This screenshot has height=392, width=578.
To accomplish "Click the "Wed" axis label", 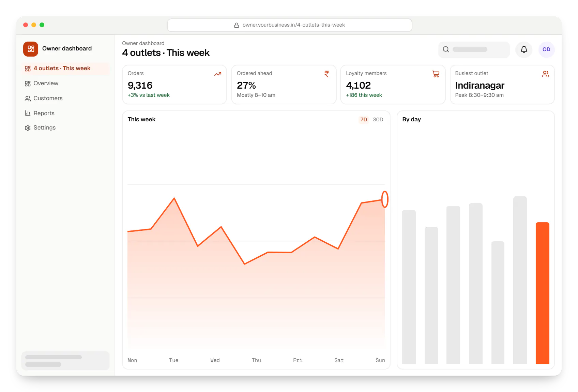I will [215, 360].
